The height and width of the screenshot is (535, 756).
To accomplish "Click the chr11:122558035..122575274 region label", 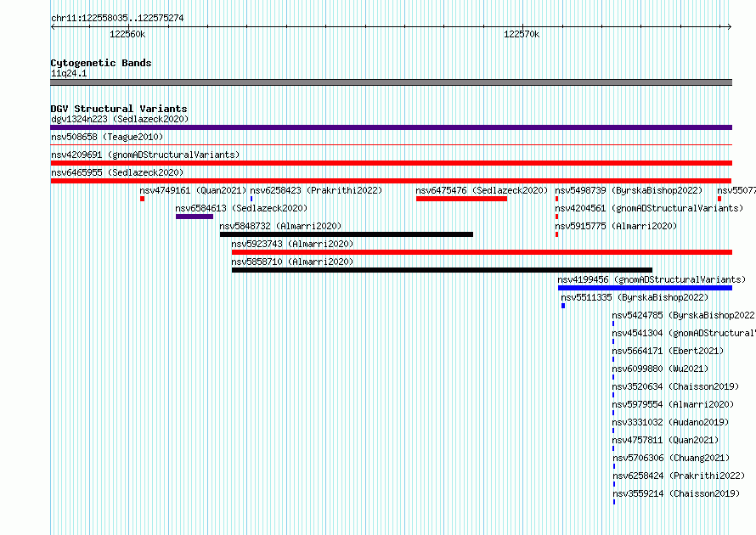I will point(117,18).
